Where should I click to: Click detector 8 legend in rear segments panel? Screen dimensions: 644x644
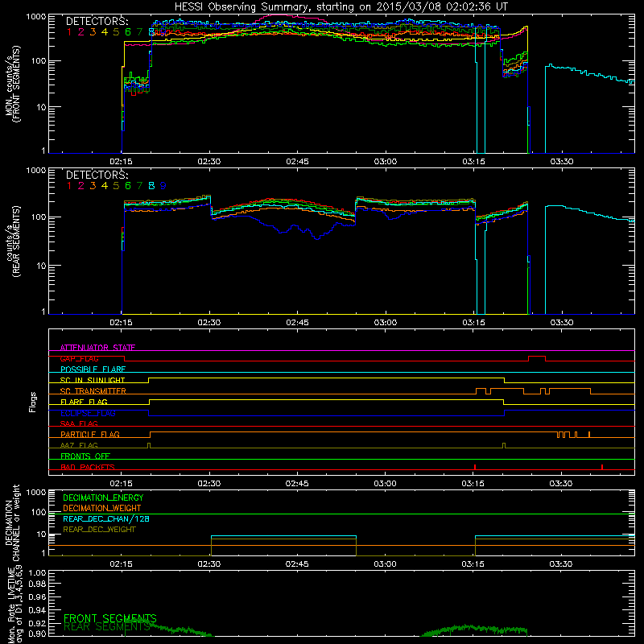(x=151, y=186)
